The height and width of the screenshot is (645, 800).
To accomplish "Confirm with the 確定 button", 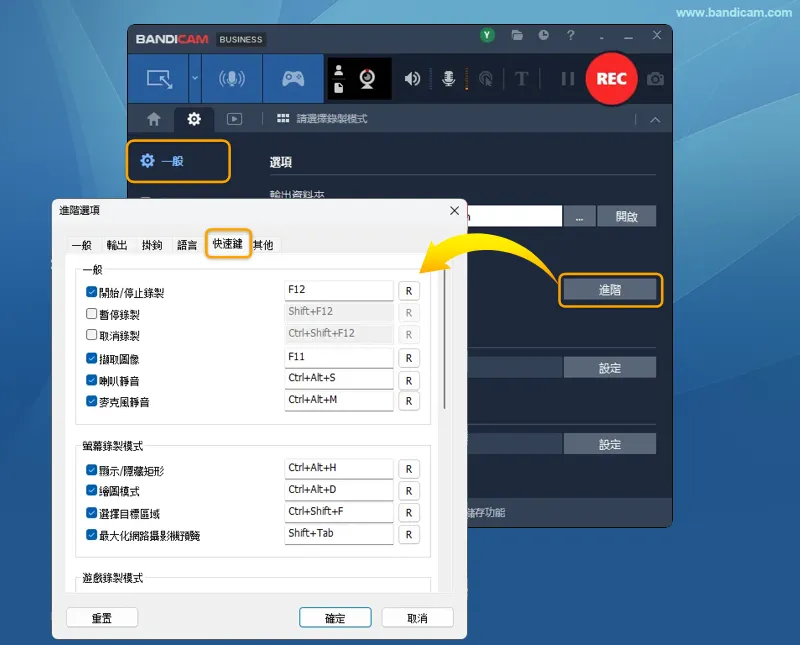I will (335, 618).
